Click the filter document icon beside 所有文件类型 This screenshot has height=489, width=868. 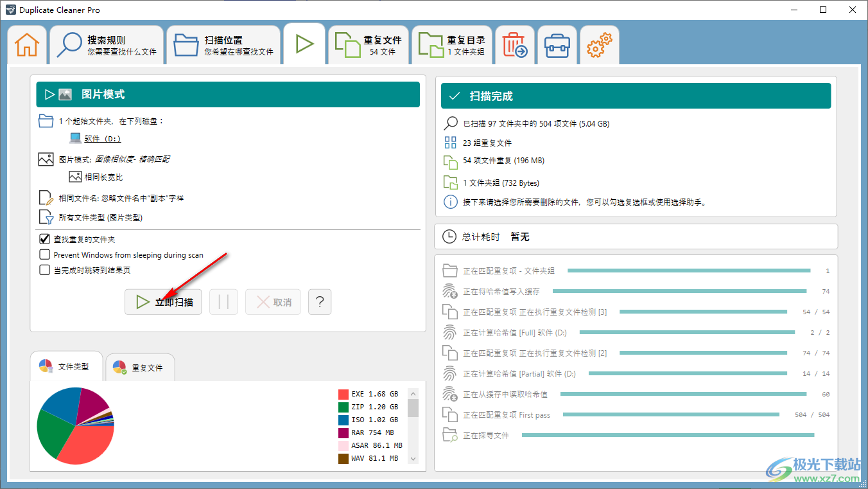tap(46, 217)
